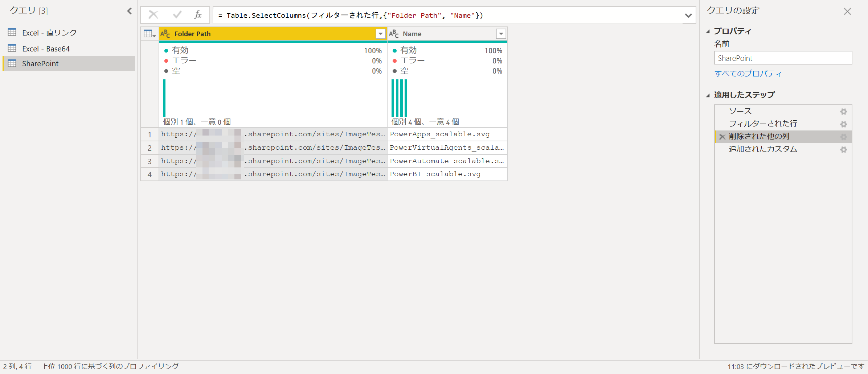Click the Folder Path 有効 100% quality line
The height and width of the screenshot is (374, 868).
pos(273,50)
